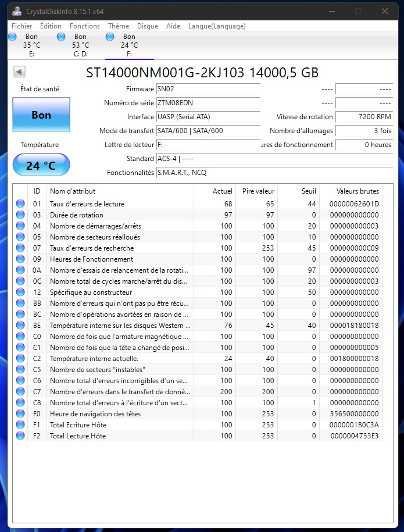404x532 pixels.
Task: Click status orb of attribute 05 row
Action: tap(20, 237)
